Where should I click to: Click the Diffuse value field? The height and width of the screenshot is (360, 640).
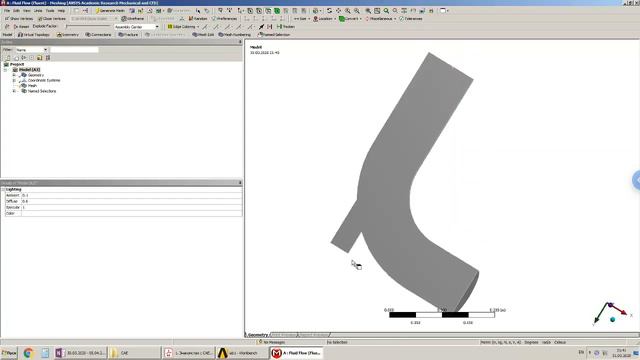click(x=131, y=201)
